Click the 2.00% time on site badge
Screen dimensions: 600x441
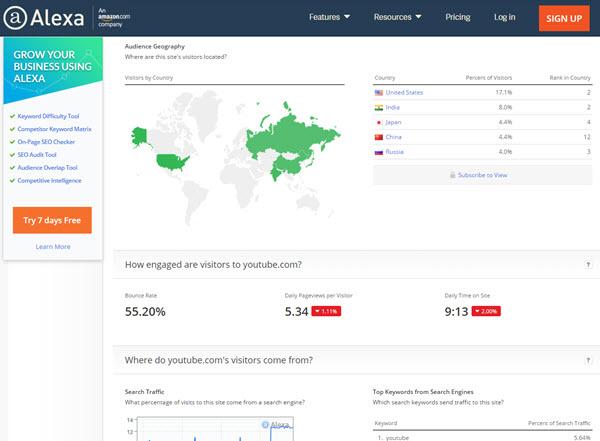(486, 311)
